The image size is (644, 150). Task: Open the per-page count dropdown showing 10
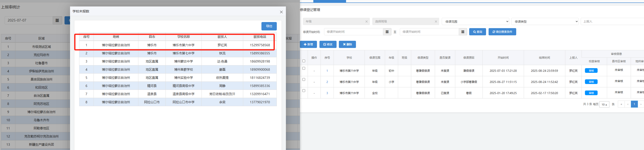[604, 104]
